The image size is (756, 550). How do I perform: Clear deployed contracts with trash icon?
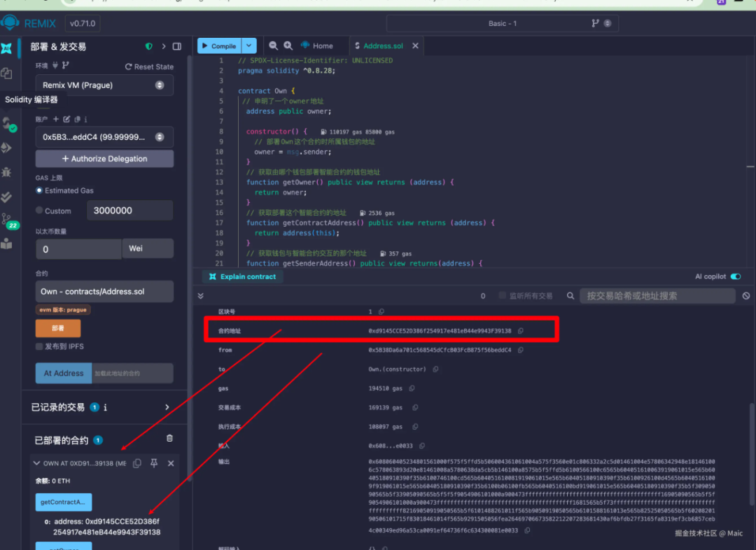point(169,438)
